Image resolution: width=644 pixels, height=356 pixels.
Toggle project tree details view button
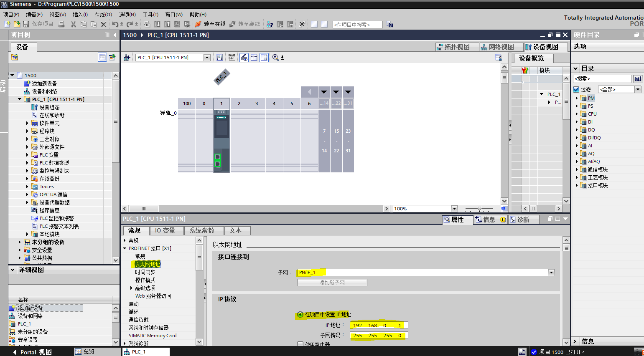102,57
